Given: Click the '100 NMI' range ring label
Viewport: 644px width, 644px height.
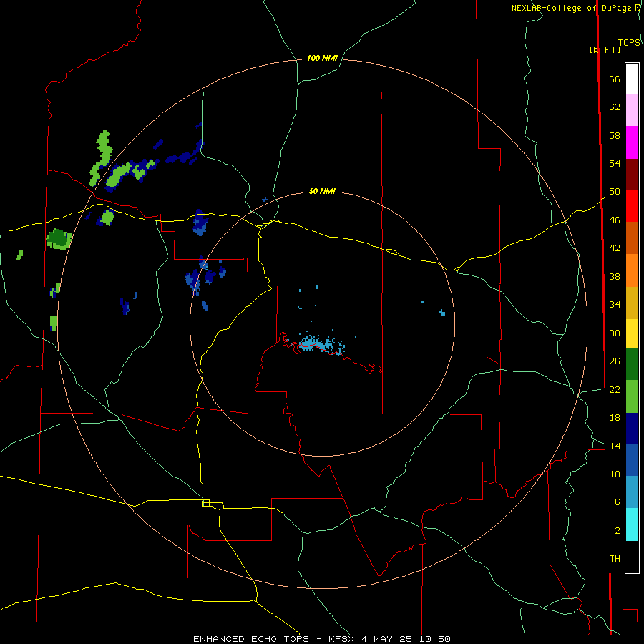Looking at the screenshot, I should coord(321,58).
